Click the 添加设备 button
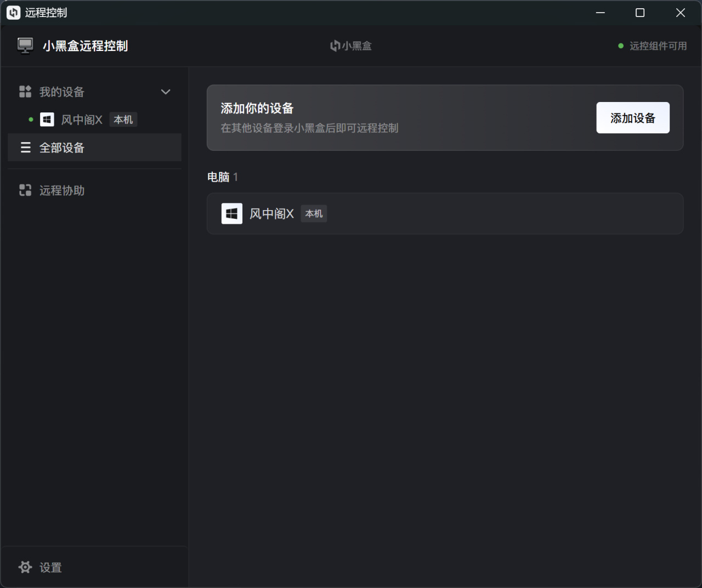Viewport: 702px width, 588px height. coord(633,118)
